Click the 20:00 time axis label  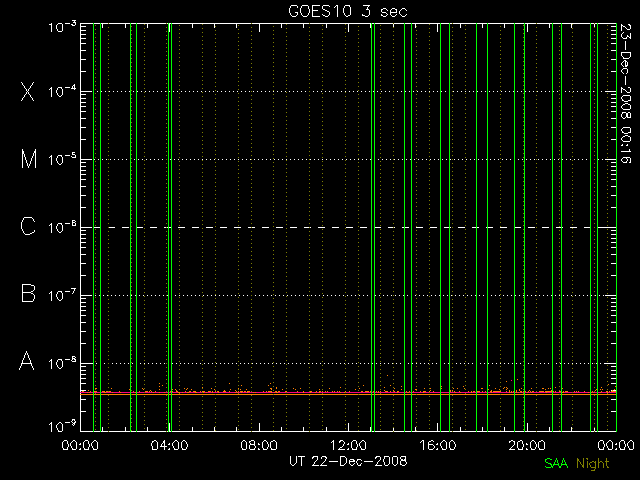coord(527,445)
